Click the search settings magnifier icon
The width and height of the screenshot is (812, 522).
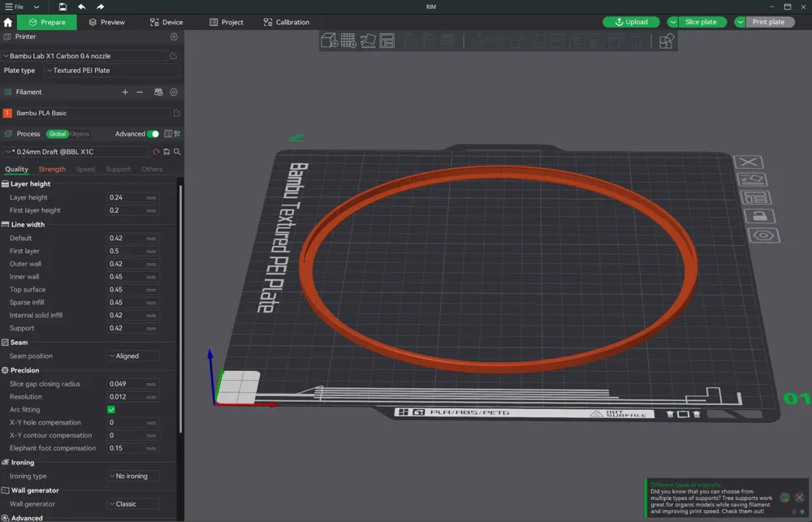177,152
